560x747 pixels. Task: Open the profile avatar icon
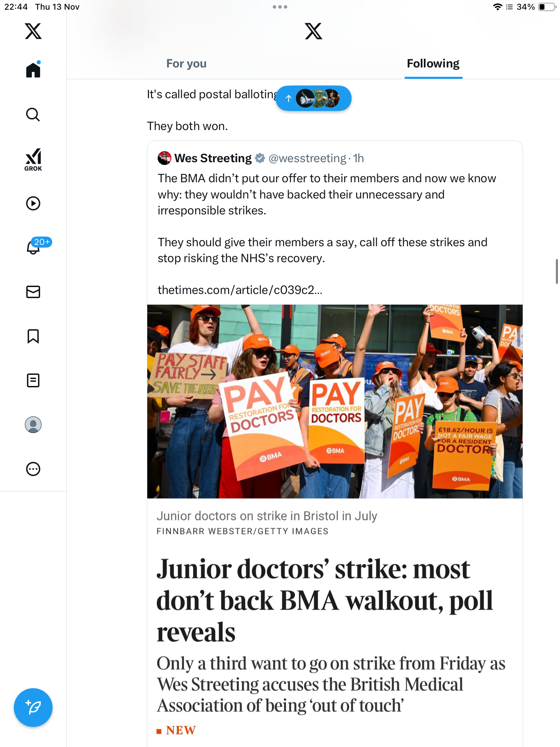[33, 425]
